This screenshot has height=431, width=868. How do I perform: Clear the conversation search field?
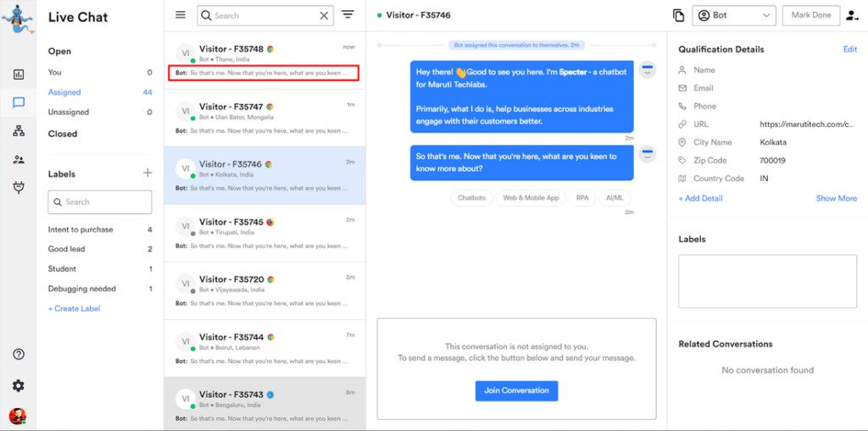click(324, 15)
